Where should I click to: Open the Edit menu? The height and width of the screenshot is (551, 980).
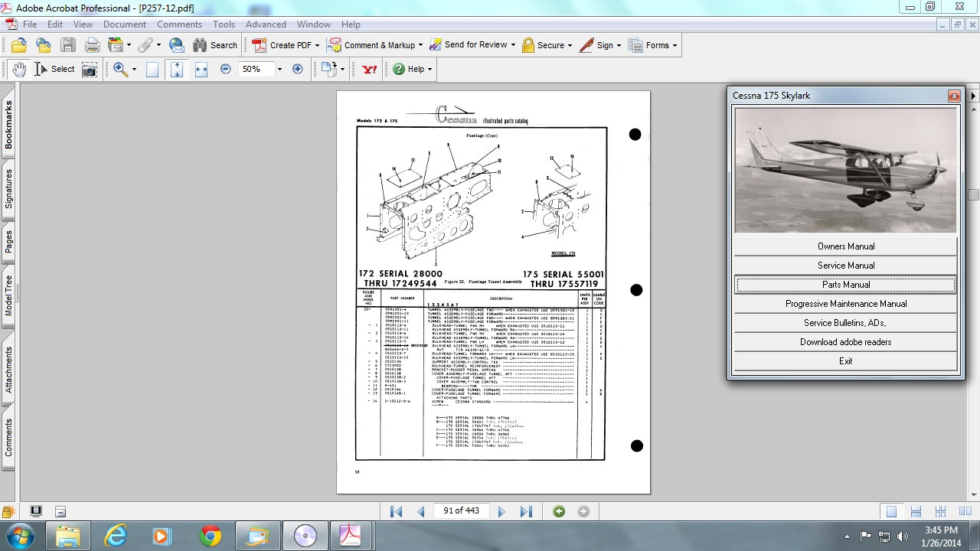(x=54, y=24)
